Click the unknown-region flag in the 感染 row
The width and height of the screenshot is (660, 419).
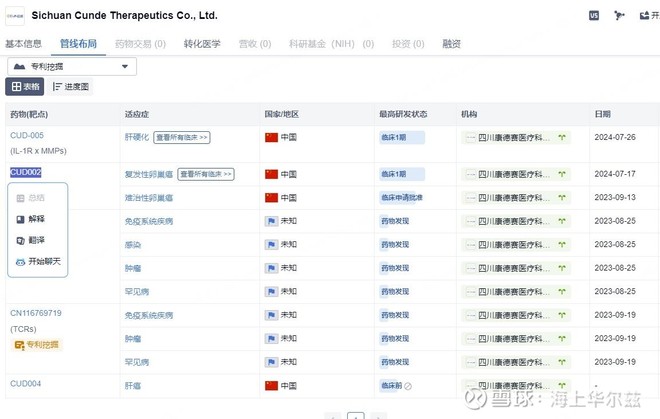coord(271,245)
